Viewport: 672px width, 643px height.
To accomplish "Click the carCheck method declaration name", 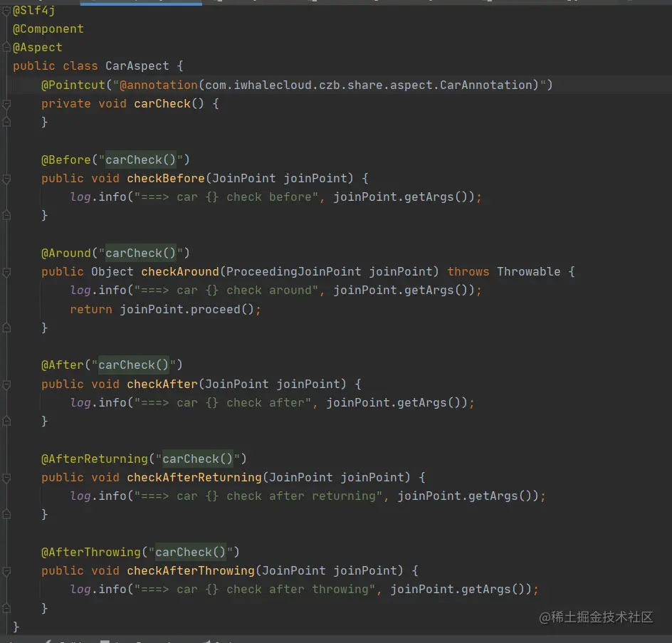I will pyautogui.click(x=162, y=104).
